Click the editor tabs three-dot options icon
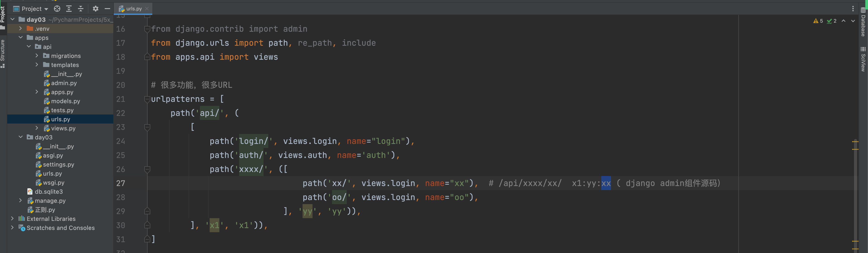Image resolution: width=868 pixels, height=253 pixels. click(853, 9)
